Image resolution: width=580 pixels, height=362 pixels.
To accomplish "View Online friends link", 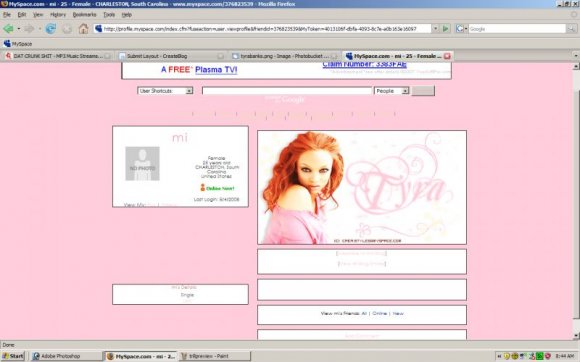I will click(x=380, y=313).
